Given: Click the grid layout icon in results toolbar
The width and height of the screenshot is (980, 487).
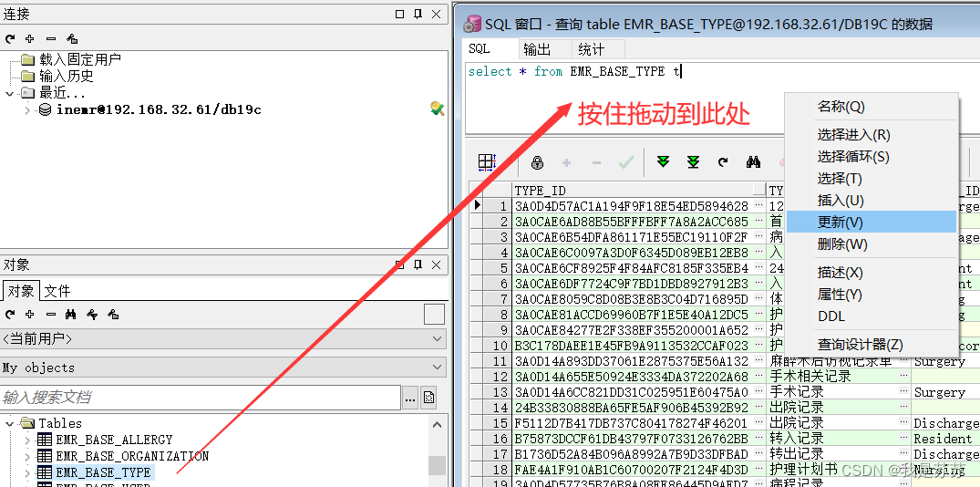Looking at the screenshot, I should [487, 162].
